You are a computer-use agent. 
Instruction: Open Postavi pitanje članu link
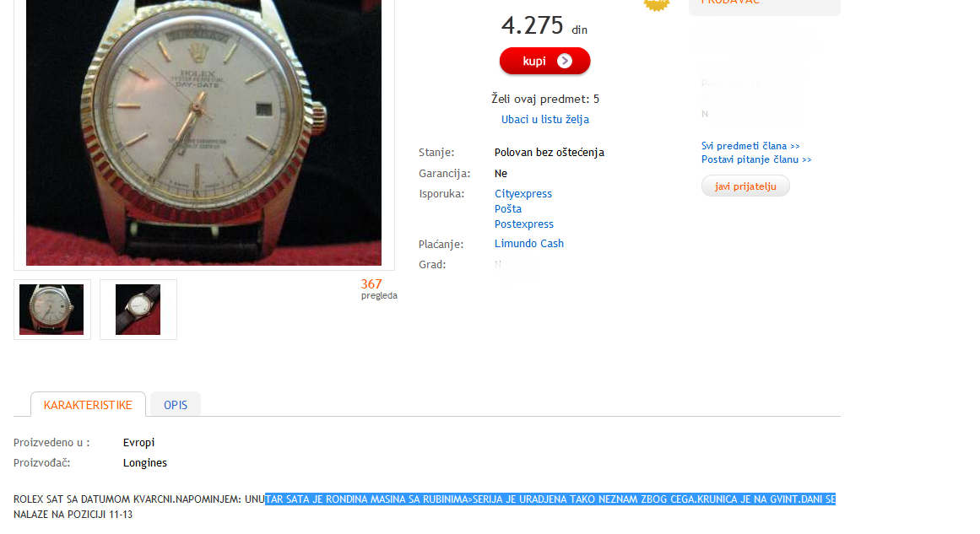[x=756, y=159]
